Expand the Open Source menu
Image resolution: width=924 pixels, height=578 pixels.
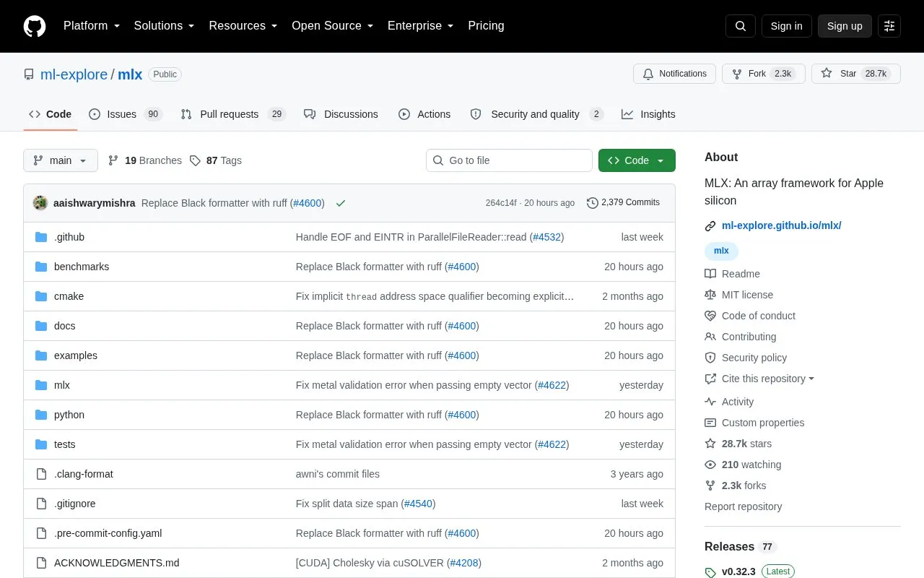pos(333,26)
